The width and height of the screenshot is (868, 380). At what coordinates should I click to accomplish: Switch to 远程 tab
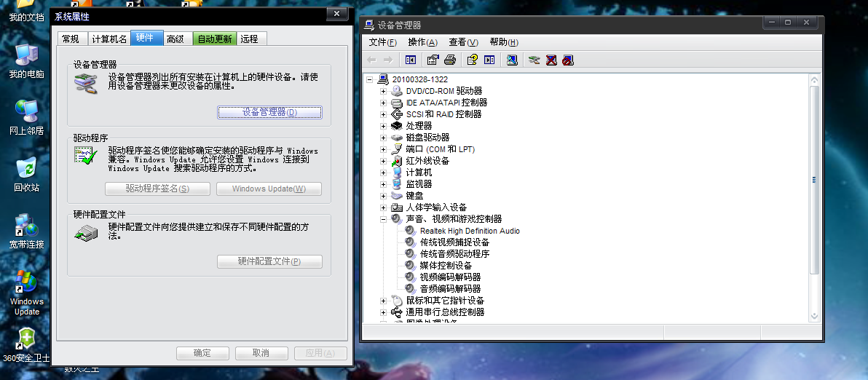click(x=251, y=39)
